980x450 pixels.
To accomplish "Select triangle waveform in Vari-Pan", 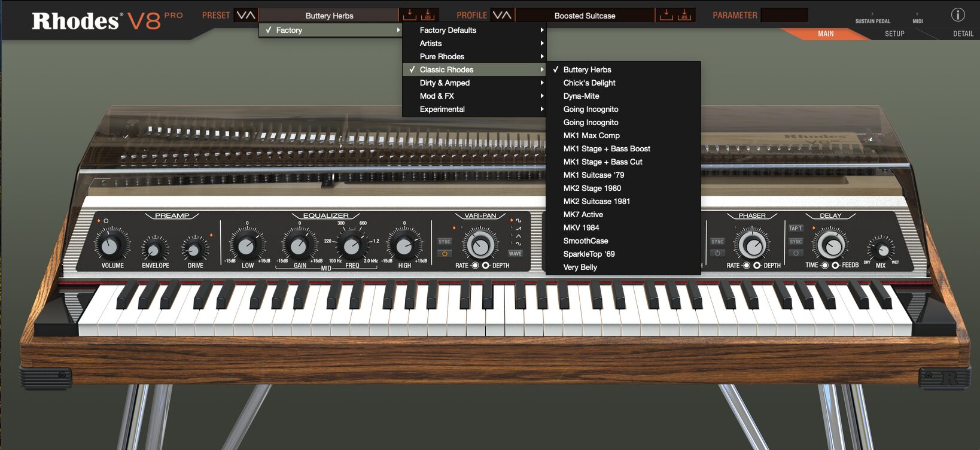I will pos(519,236).
